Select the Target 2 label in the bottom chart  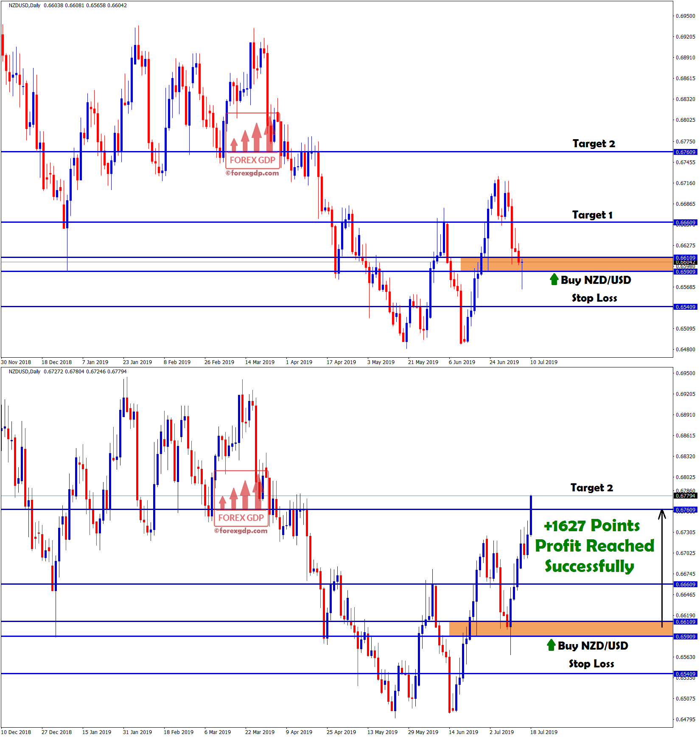pos(591,488)
